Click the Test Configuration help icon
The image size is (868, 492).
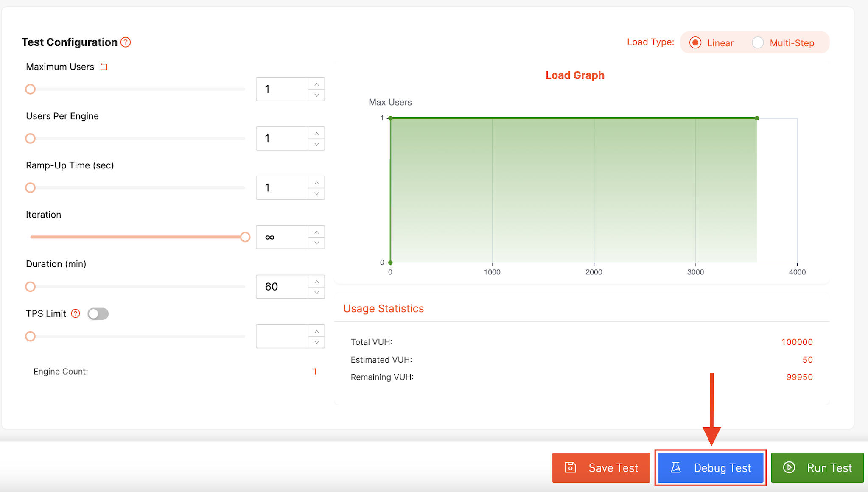coord(126,42)
